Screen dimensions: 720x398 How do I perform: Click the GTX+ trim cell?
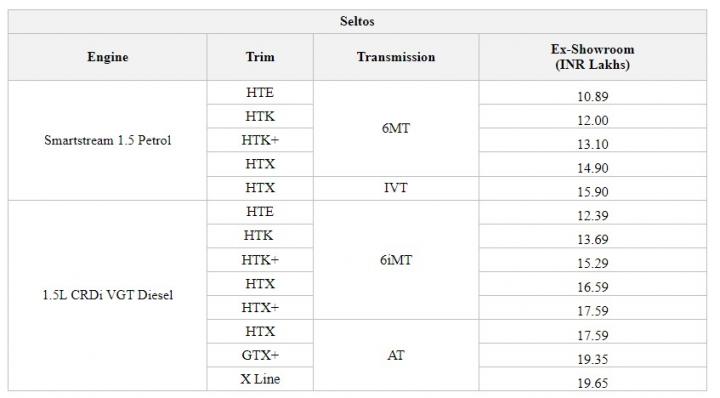[x=260, y=355]
